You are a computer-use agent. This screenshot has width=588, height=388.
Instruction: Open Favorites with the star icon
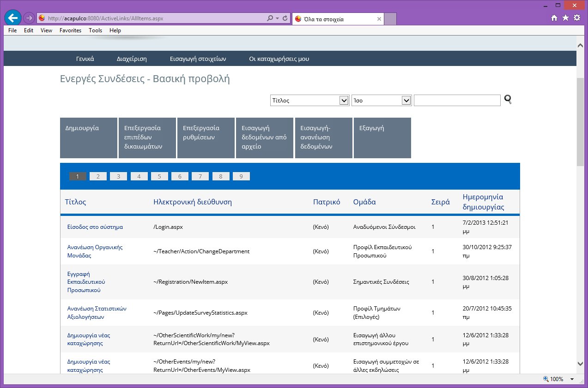[565, 18]
